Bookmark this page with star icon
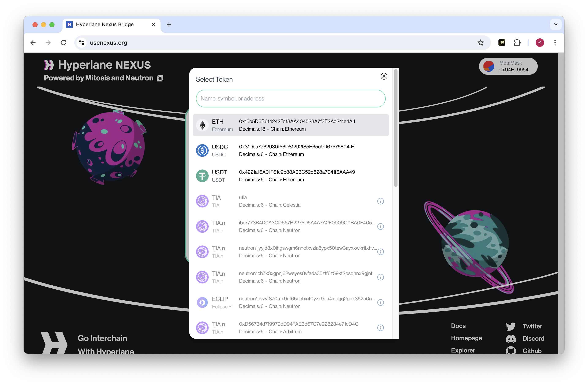Screen dimensions: 588x385 coord(480,43)
